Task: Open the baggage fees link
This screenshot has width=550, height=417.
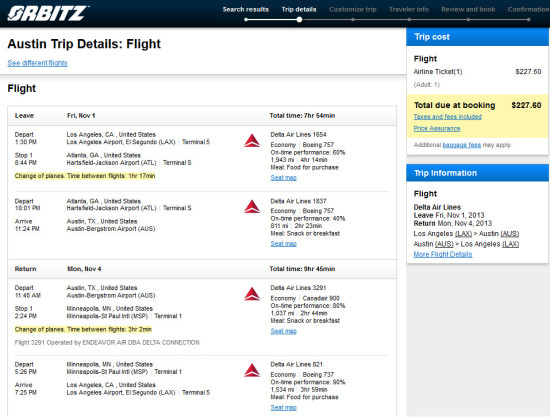Action: click(462, 145)
